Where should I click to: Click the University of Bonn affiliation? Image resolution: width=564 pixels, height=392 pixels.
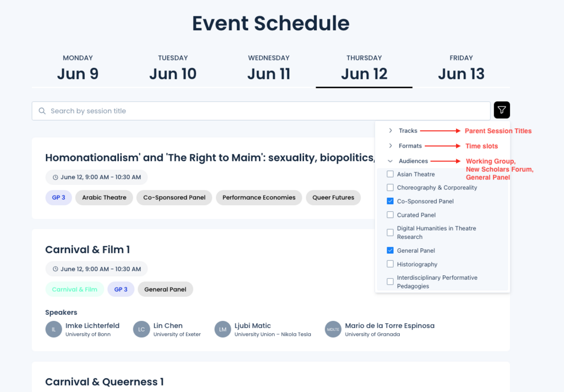point(88,334)
